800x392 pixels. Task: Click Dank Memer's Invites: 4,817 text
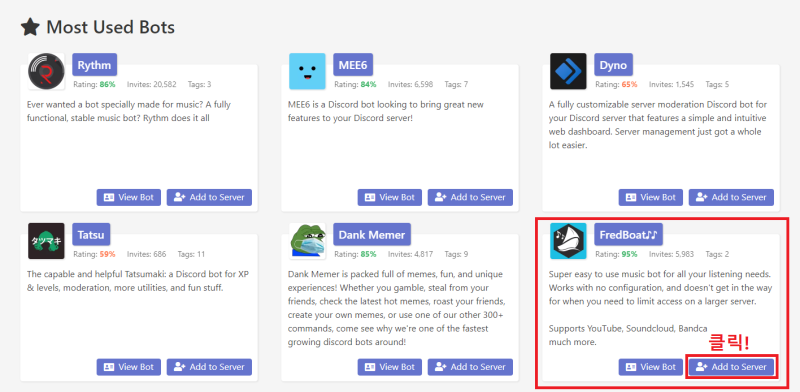coord(410,254)
